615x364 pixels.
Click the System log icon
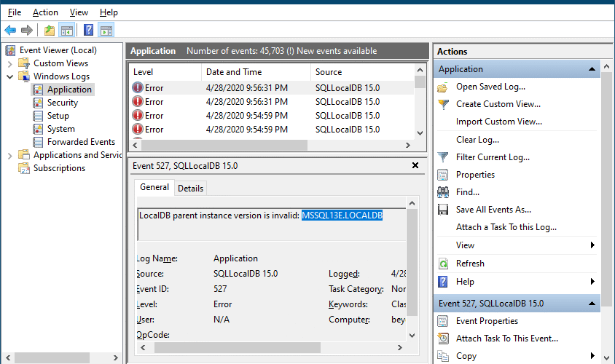point(38,129)
